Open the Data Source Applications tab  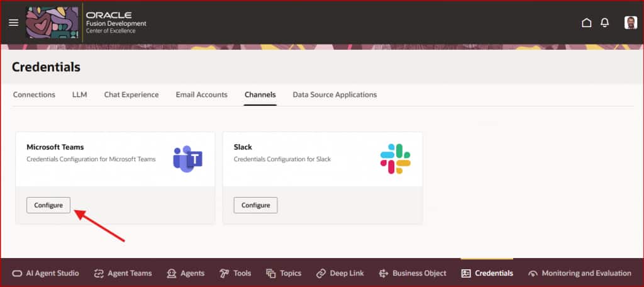[335, 94]
